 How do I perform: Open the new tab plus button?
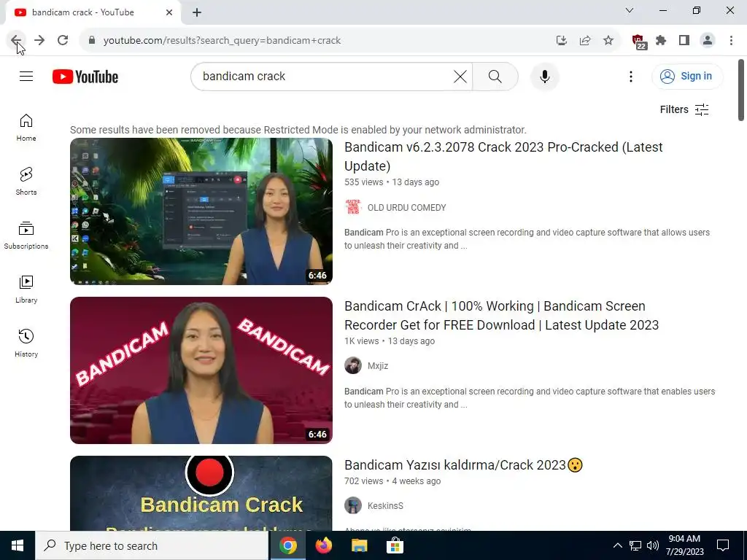[197, 13]
